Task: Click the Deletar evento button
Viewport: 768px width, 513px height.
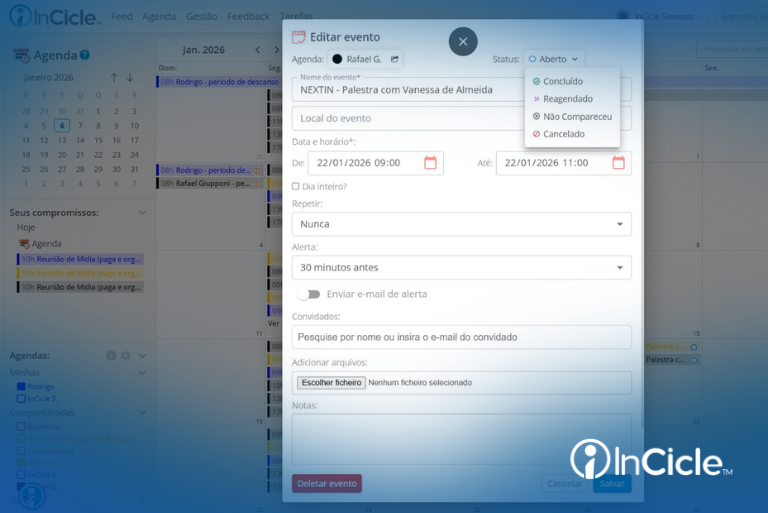Action: (327, 484)
